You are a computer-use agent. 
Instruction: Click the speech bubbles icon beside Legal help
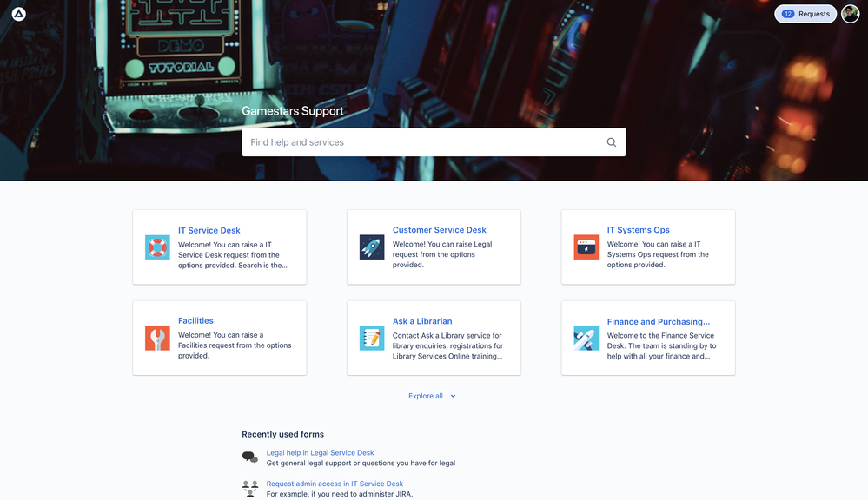tap(250, 457)
